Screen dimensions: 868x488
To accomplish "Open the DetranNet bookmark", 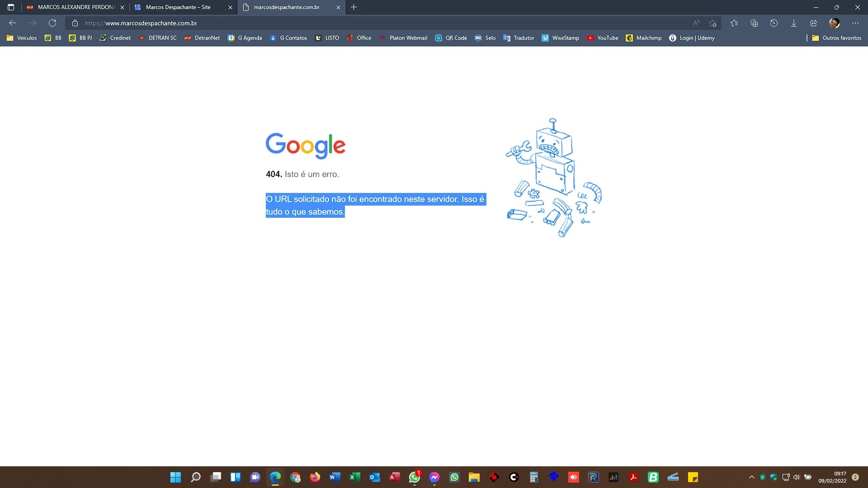I will point(202,38).
